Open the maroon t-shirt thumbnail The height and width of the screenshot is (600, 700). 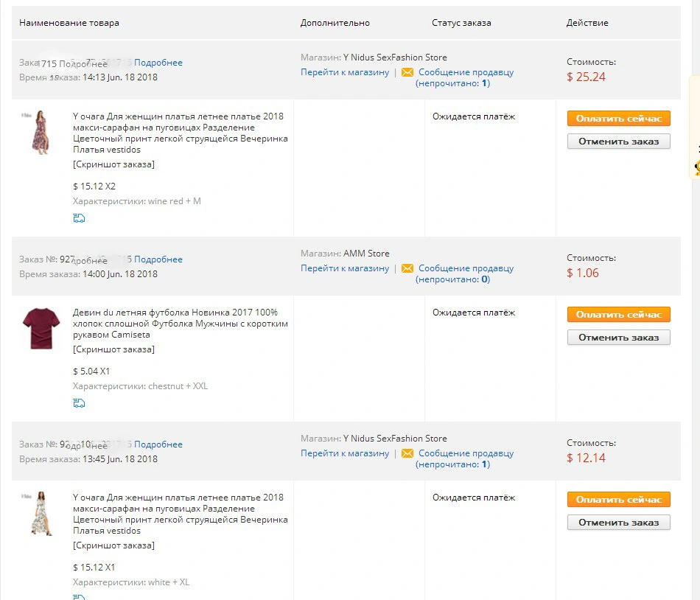coord(41,329)
